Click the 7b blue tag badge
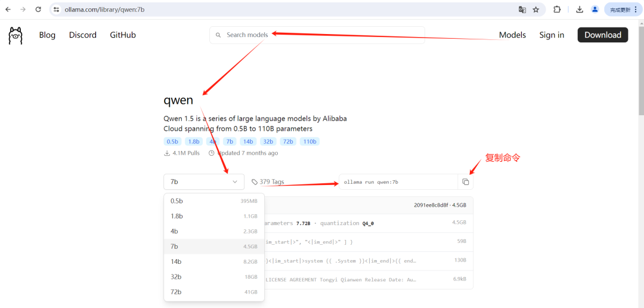The image size is (644, 308). [x=230, y=141]
